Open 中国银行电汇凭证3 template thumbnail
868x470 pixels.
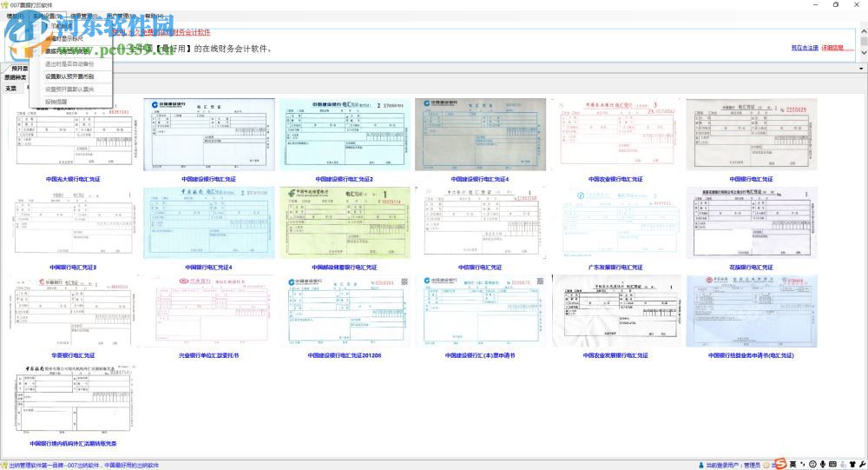(x=74, y=222)
